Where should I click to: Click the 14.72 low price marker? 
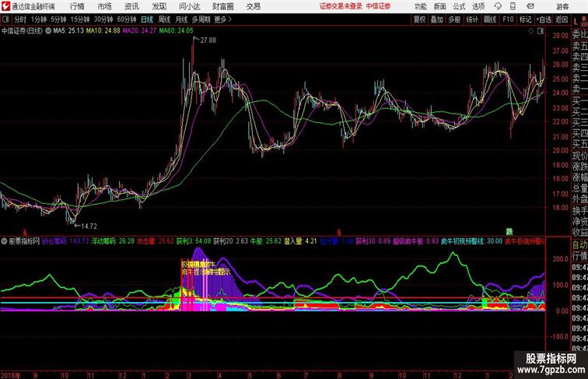click(x=89, y=226)
